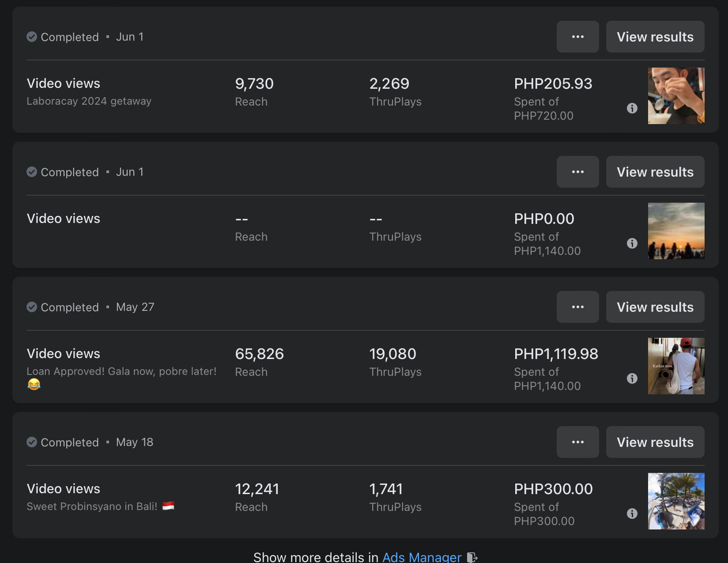View results for Loan Approved ad

click(x=655, y=307)
